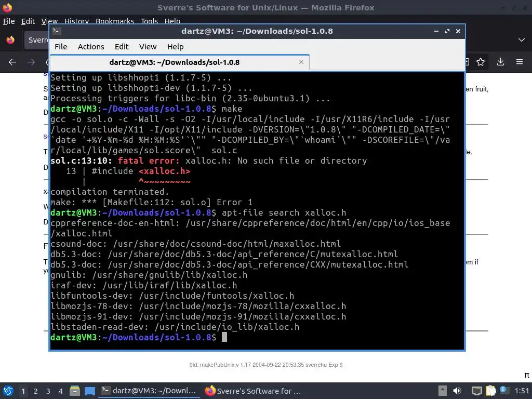Bookmark this page with star icon
This screenshot has height=399, width=532.
coord(481,62)
